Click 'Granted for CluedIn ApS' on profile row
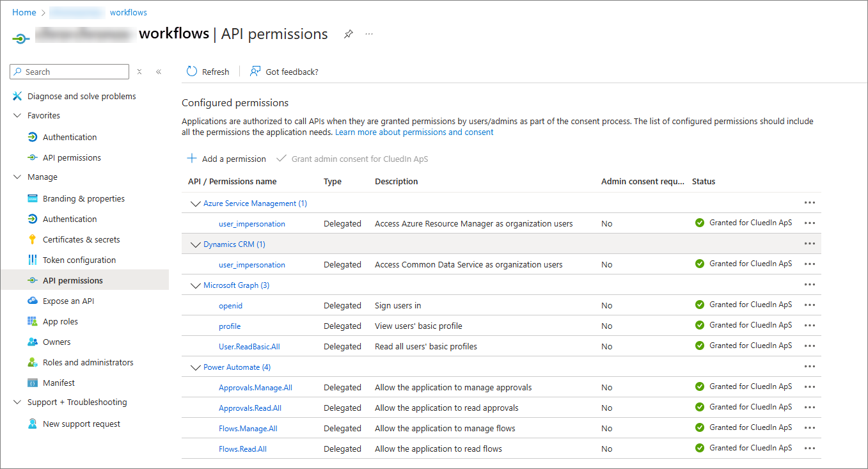Image resolution: width=868 pixels, height=469 pixels. point(750,325)
